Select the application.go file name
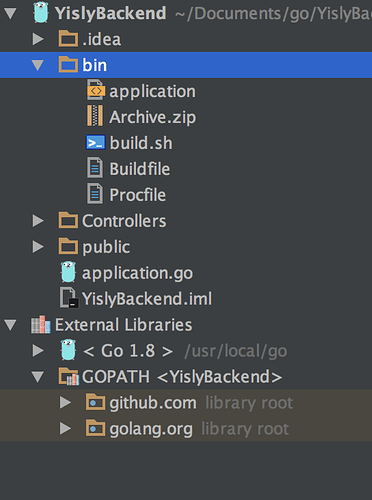 [138, 274]
